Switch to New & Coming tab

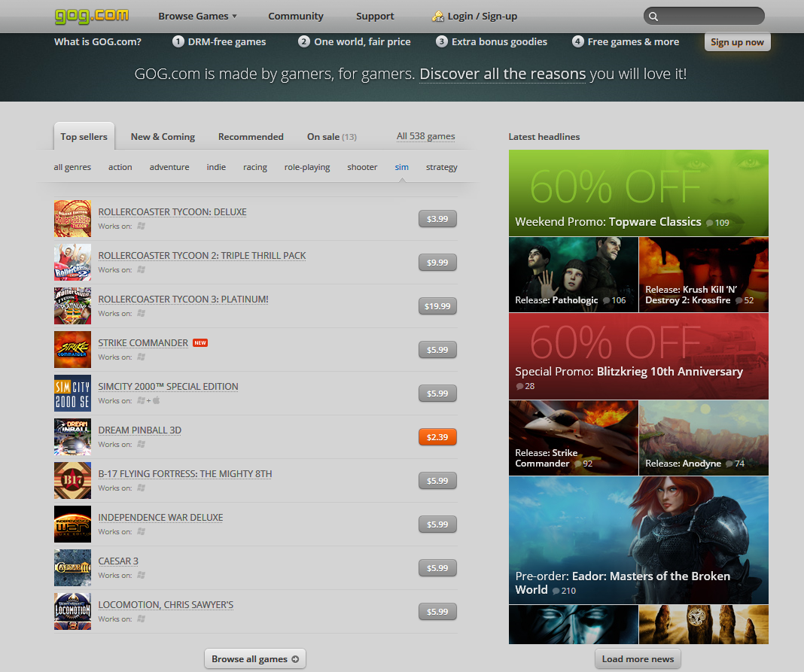(x=163, y=137)
